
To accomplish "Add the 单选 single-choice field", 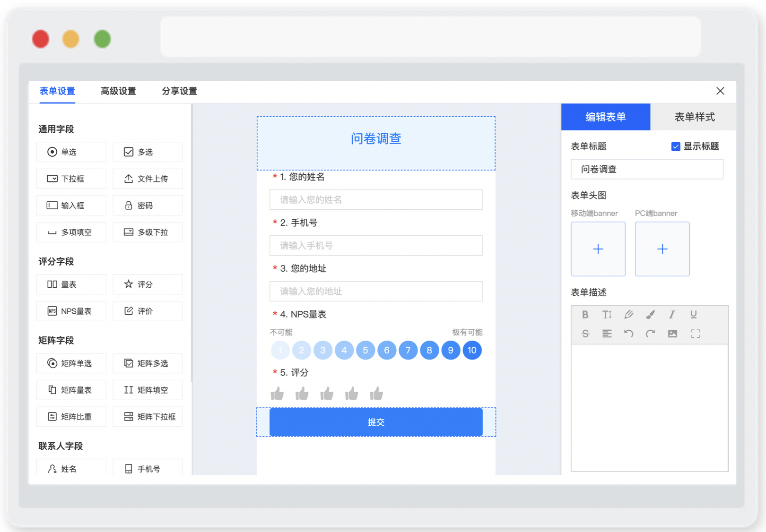I will click(71, 152).
